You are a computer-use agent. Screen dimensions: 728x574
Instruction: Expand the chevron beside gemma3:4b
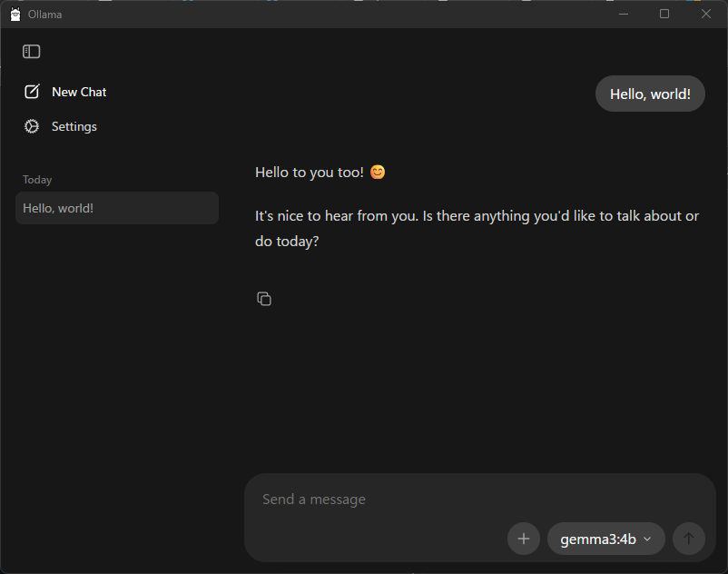[x=646, y=539]
